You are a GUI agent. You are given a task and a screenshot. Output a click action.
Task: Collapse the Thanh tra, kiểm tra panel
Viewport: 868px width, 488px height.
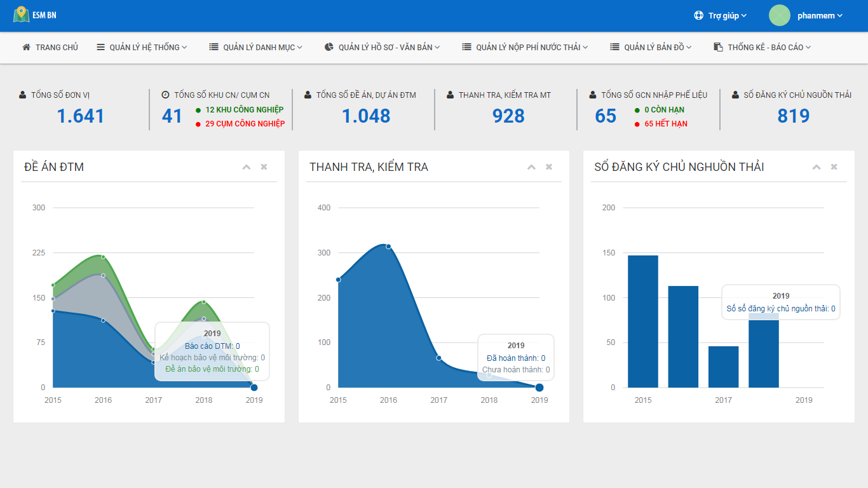pyautogui.click(x=532, y=167)
